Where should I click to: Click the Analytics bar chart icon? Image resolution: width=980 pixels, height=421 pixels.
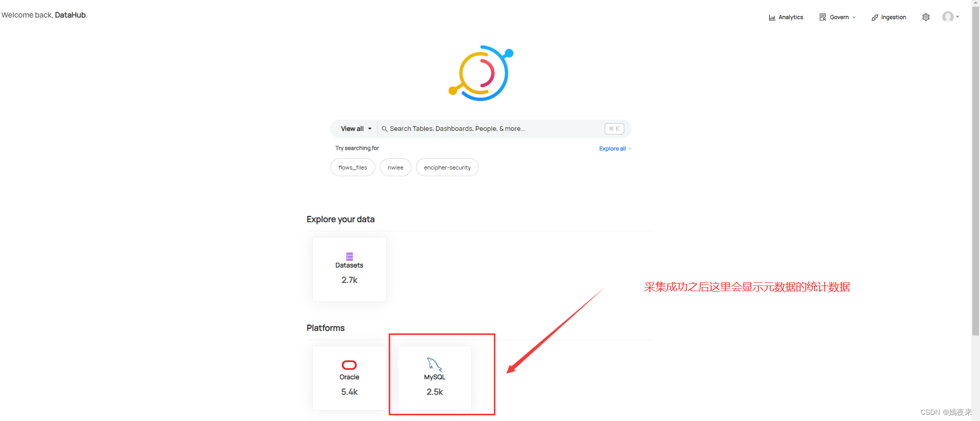772,18
